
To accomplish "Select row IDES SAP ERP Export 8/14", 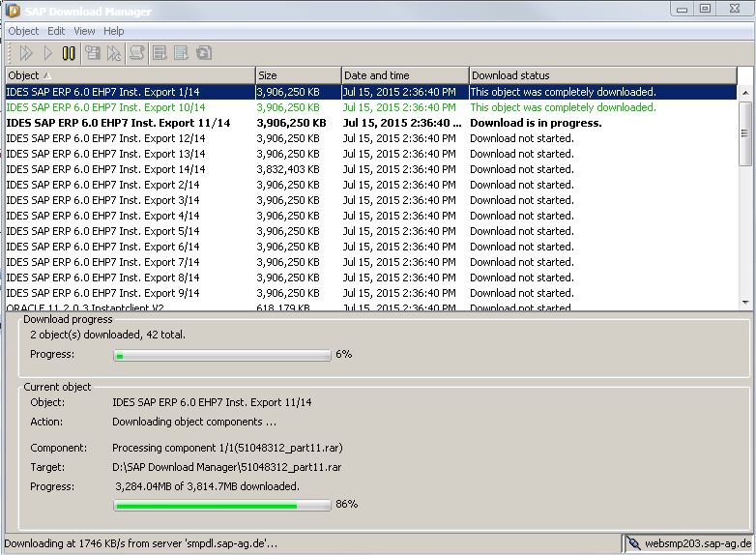I will pyautogui.click(x=371, y=277).
